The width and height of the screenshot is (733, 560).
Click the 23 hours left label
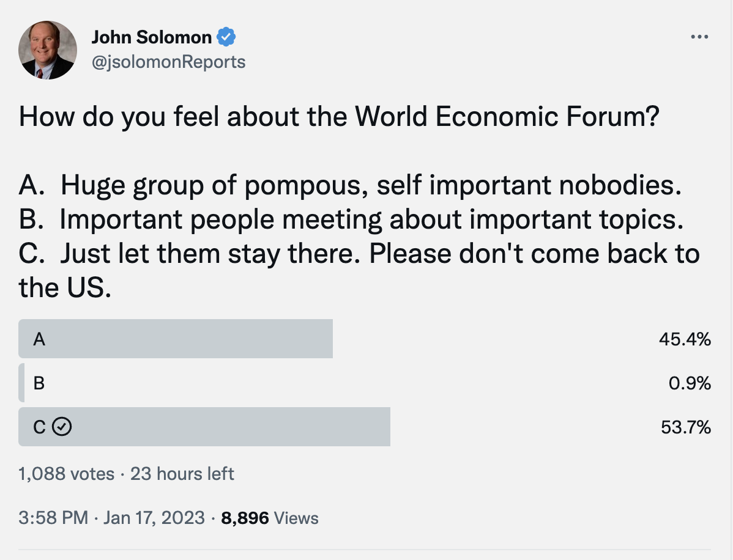pos(182,474)
